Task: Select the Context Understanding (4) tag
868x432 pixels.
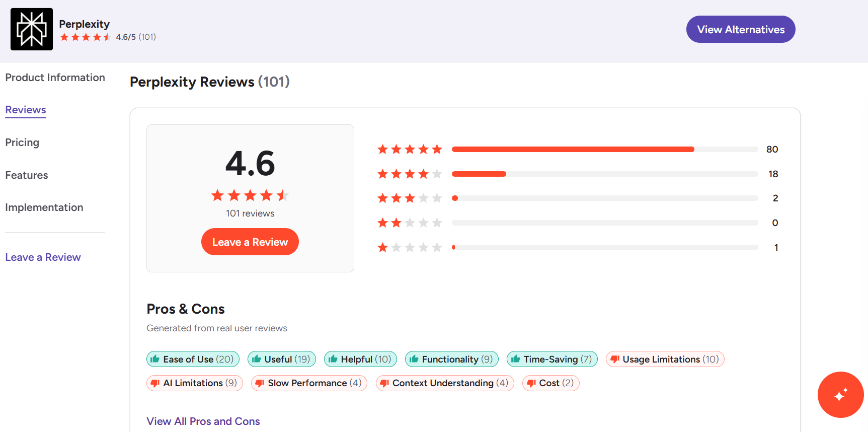Action: tap(445, 383)
